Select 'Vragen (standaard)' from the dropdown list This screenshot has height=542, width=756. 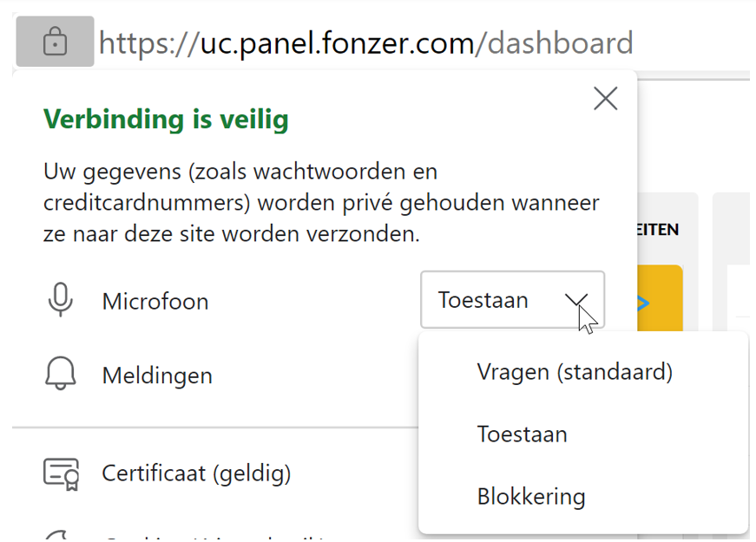pos(575,372)
